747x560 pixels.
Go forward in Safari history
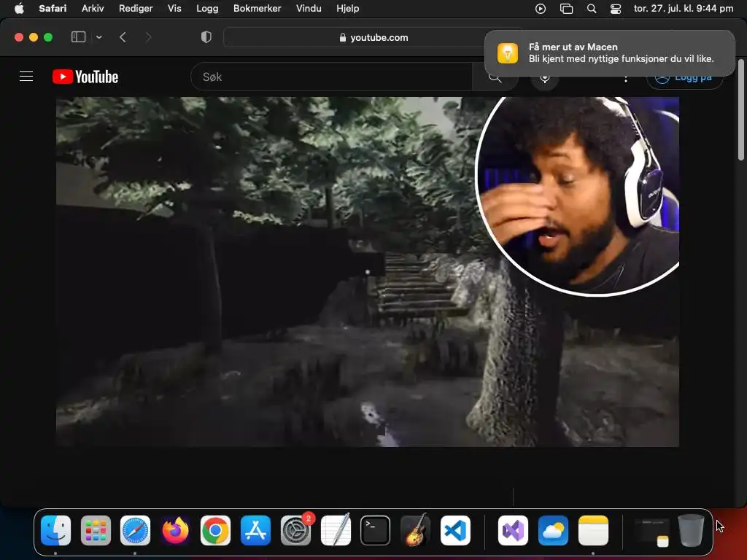[x=148, y=37]
